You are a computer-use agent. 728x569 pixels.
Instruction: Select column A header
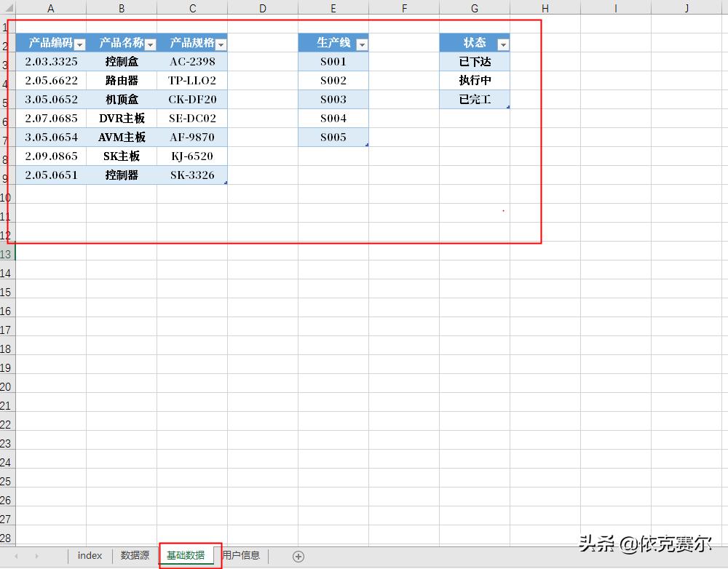[x=51, y=8]
